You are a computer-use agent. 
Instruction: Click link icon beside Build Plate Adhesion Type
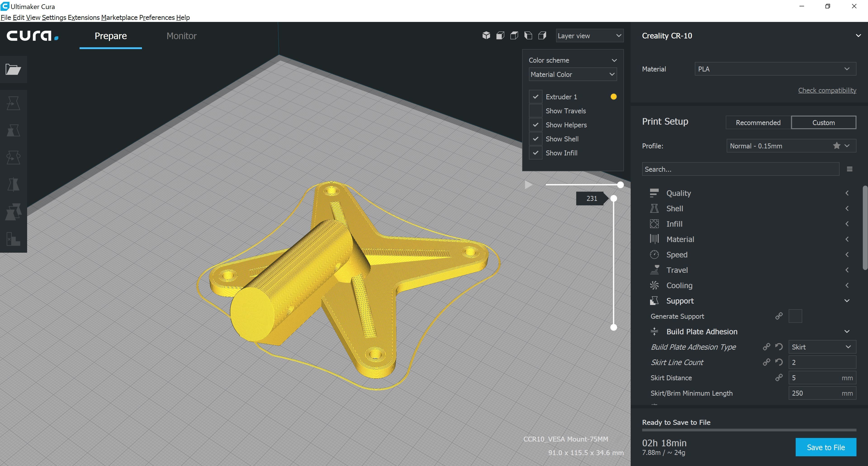tap(766, 347)
